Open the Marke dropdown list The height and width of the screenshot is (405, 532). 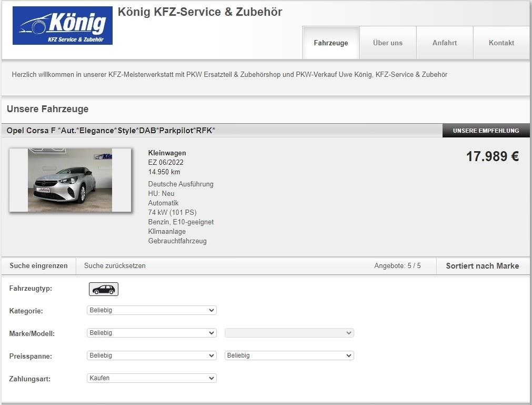click(152, 333)
